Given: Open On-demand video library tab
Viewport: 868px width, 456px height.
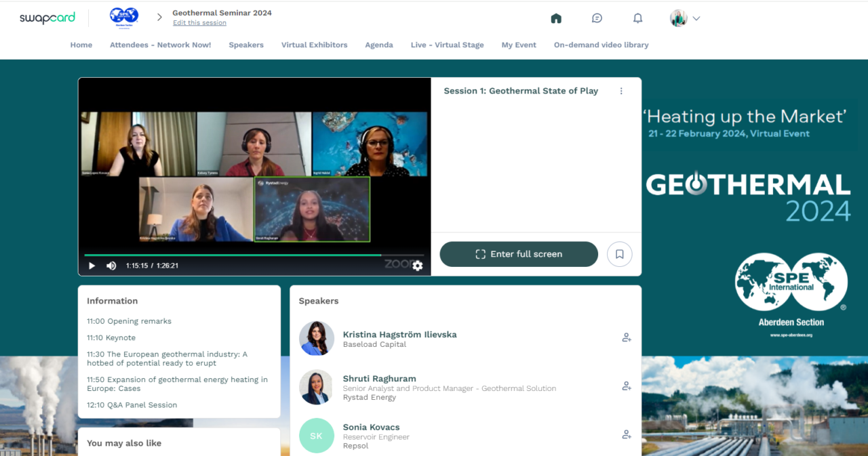Looking at the screenshot, I should [601, 45].
